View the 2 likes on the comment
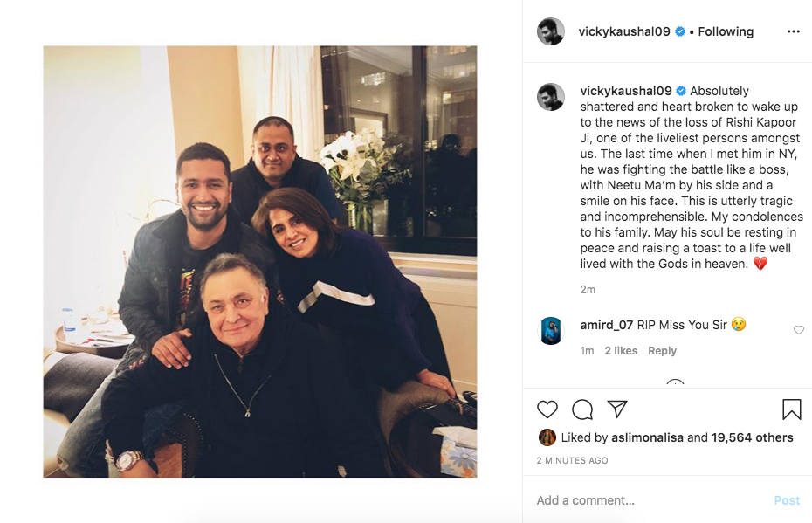The image size is (812, 523). [621, 351]
